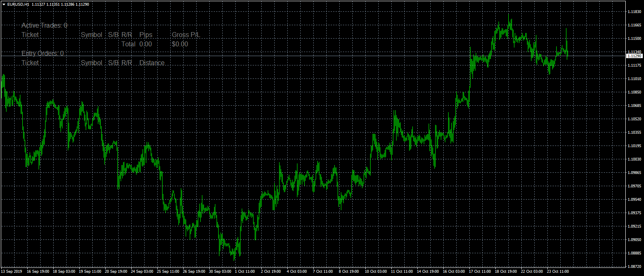Click time axis label 13 Sep 2019
Viewport: 644px width, 276px height.
pyautogui.click(x=11, y=272)
